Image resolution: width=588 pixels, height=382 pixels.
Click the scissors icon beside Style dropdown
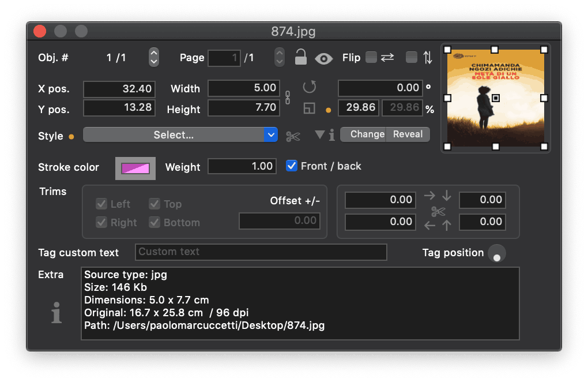[293, 136]
